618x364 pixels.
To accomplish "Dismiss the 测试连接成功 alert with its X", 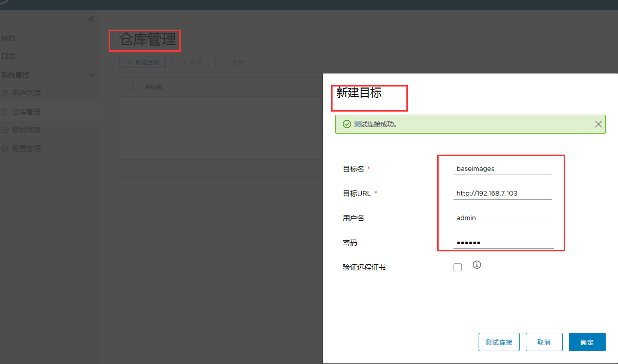I will tap(598, 124).
